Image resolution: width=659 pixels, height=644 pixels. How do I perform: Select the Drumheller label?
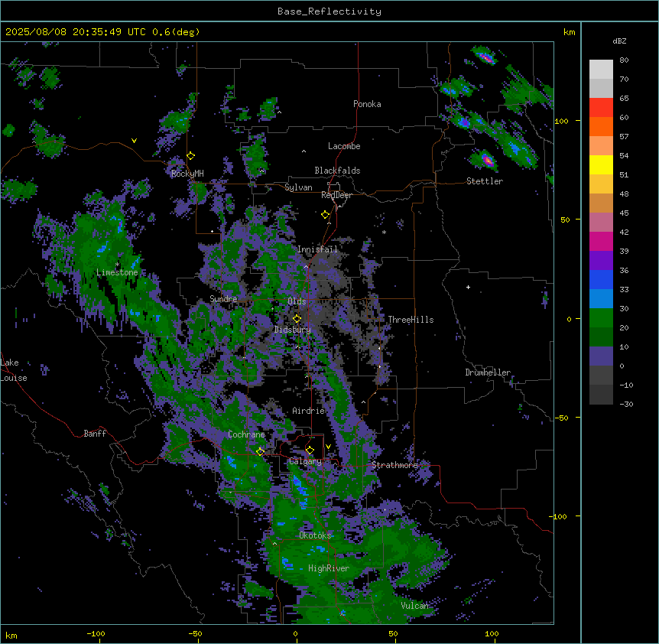pos(488,372)
